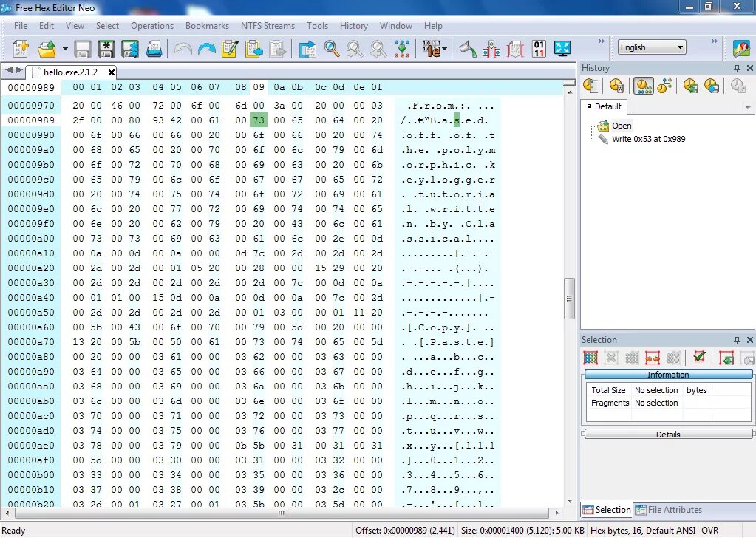Click the vertical scrollbar thumb in hex view
Image resolution: width=756 pixels, height=538 pixels.
[570, 299]
